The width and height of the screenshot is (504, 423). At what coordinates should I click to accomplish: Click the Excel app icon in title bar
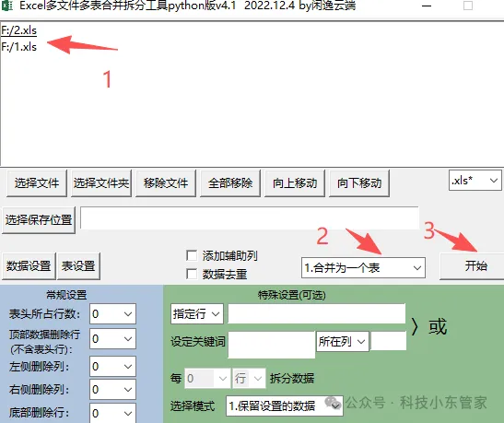[x=6, y=5]
